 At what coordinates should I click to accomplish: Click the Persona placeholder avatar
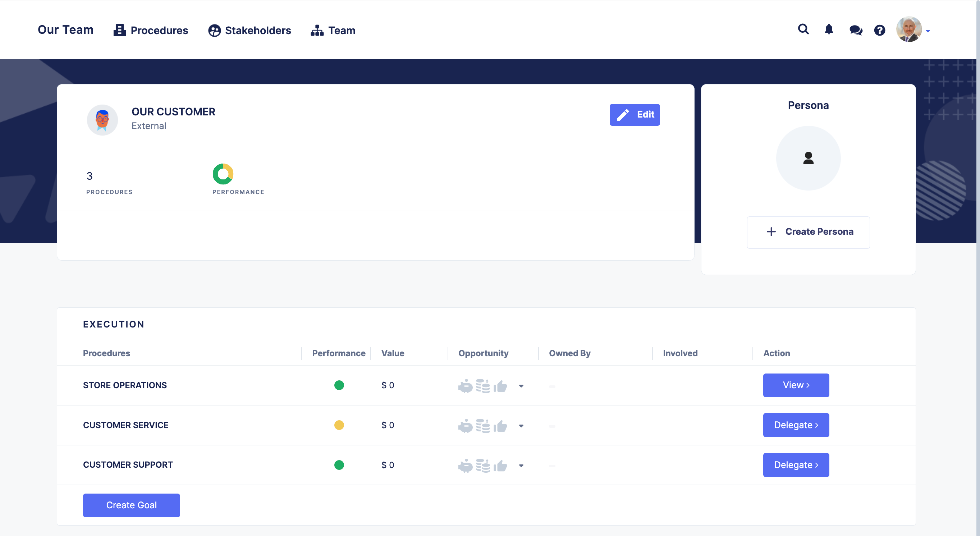(x=808, y=158)
